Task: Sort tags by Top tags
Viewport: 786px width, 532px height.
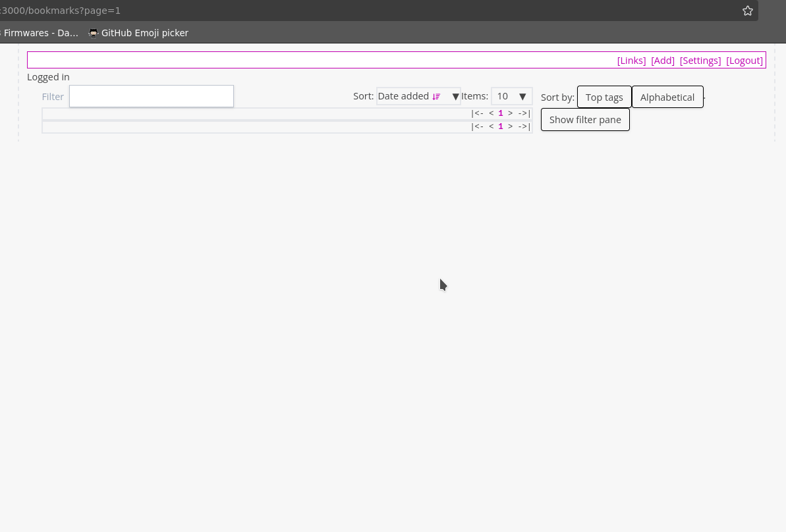Action: tap(604, 97)
